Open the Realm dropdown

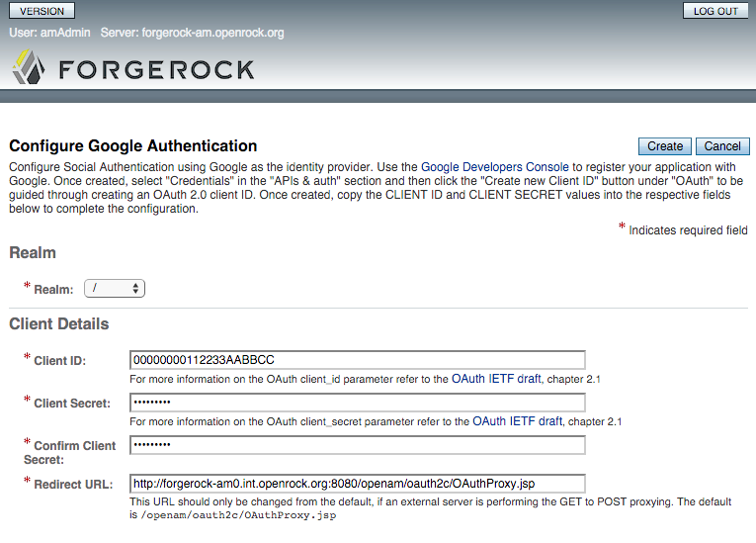click(x=115, y=289)
